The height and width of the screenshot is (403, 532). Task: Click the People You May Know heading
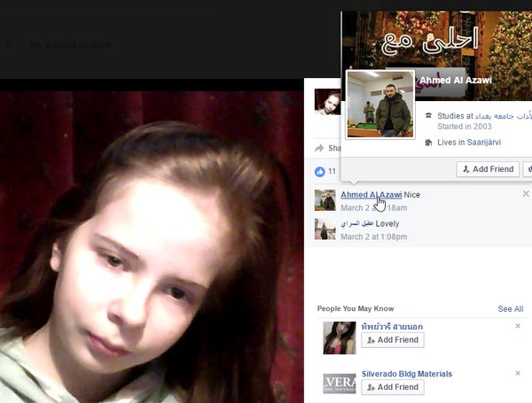click(x=356, y=308)
